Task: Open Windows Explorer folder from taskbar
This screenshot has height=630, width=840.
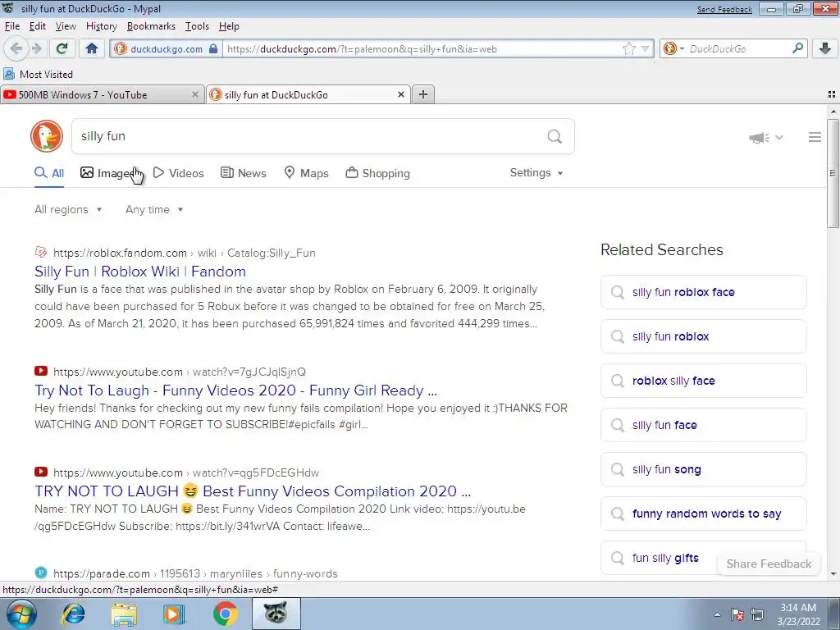Action: 124,614
